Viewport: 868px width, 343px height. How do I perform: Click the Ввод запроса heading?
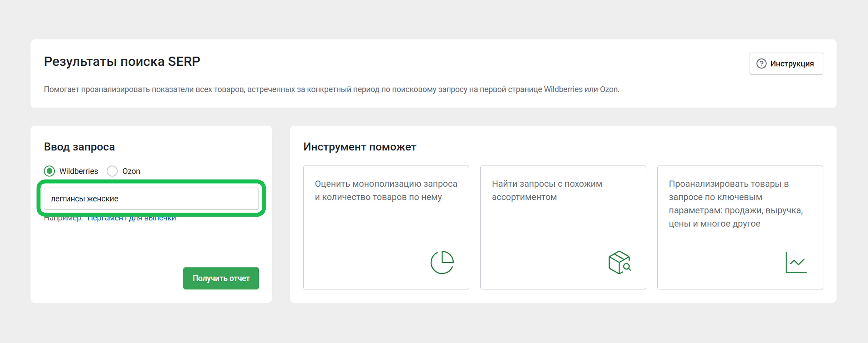pos(80,147)
